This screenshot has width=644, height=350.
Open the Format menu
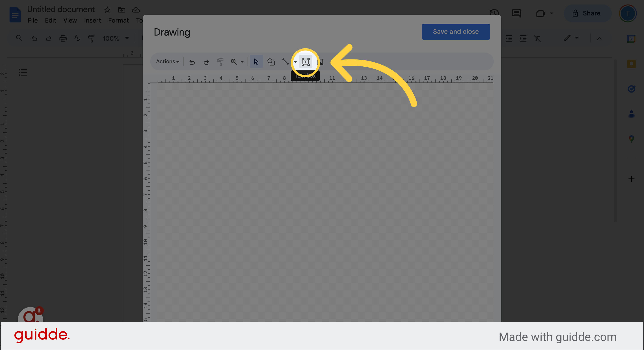pyautogui.click(x=118, y=20)
